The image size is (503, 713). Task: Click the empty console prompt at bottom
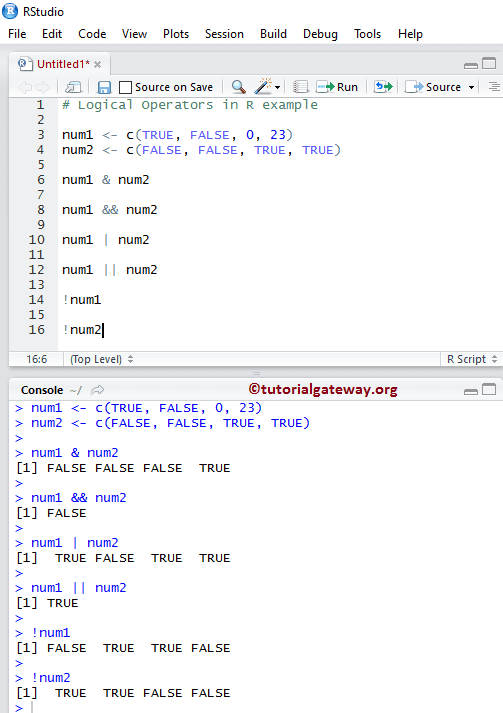coord(25,708)
